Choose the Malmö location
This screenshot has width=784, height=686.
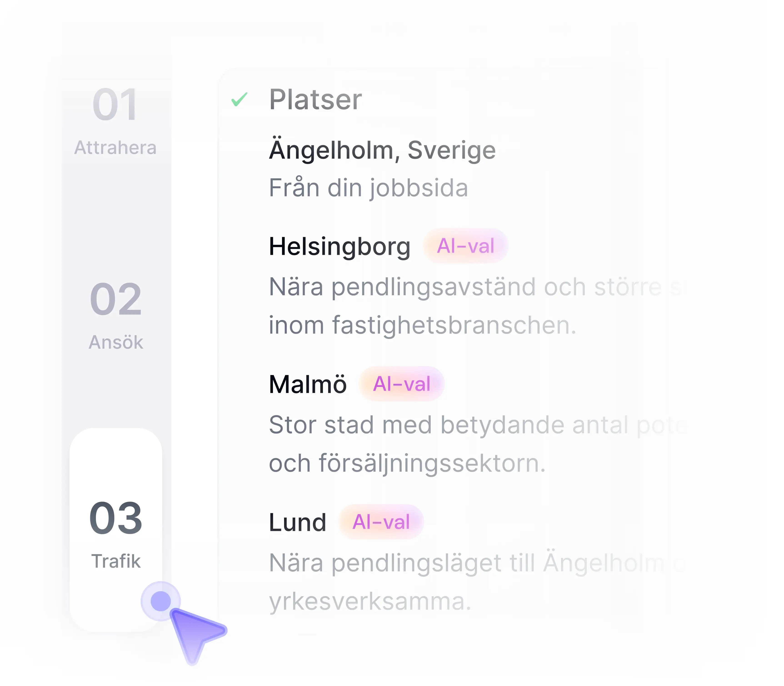[308, 384]
